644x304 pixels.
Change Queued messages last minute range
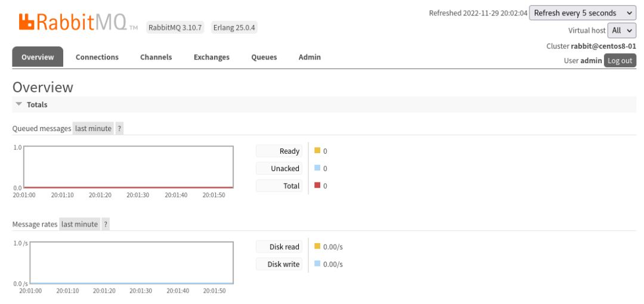pyautogui.click(x=93, y=129)
